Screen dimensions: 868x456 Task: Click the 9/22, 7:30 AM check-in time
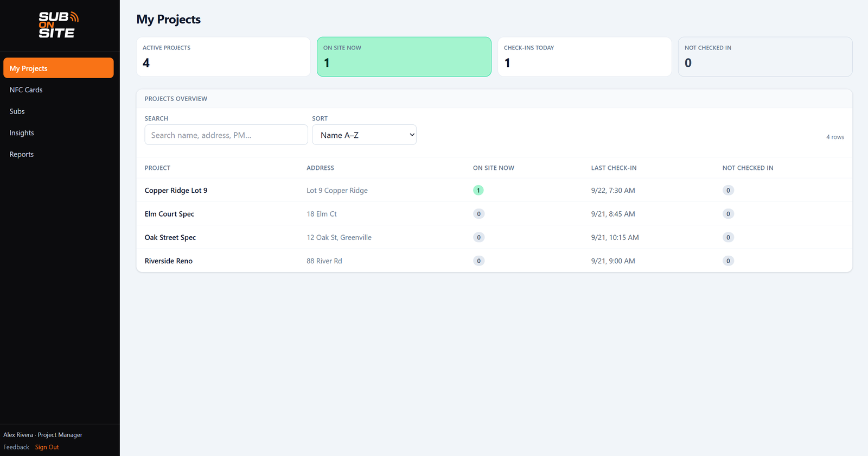(x=613, y=191)
